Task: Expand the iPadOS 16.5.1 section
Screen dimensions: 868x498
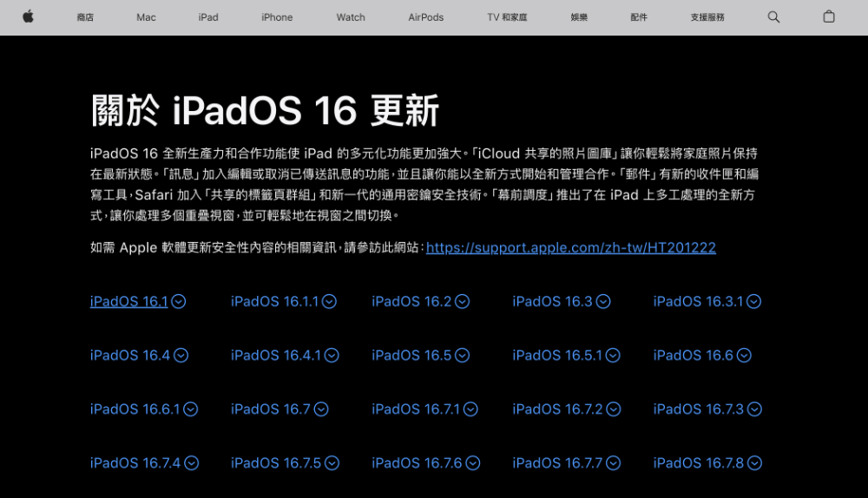Action: pos(566,355)
